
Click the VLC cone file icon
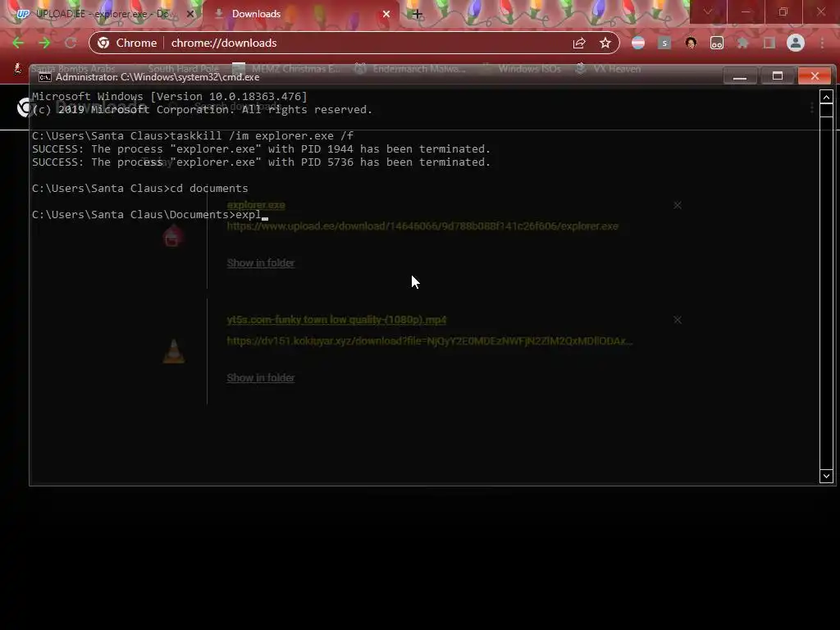coord(173,351)
